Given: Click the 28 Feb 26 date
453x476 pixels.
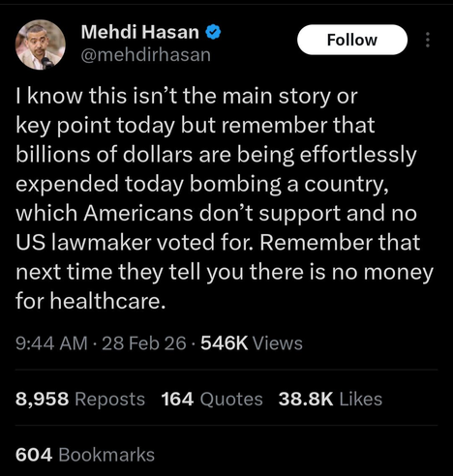Looking at the screenshot, I should [x=144, y=342].
